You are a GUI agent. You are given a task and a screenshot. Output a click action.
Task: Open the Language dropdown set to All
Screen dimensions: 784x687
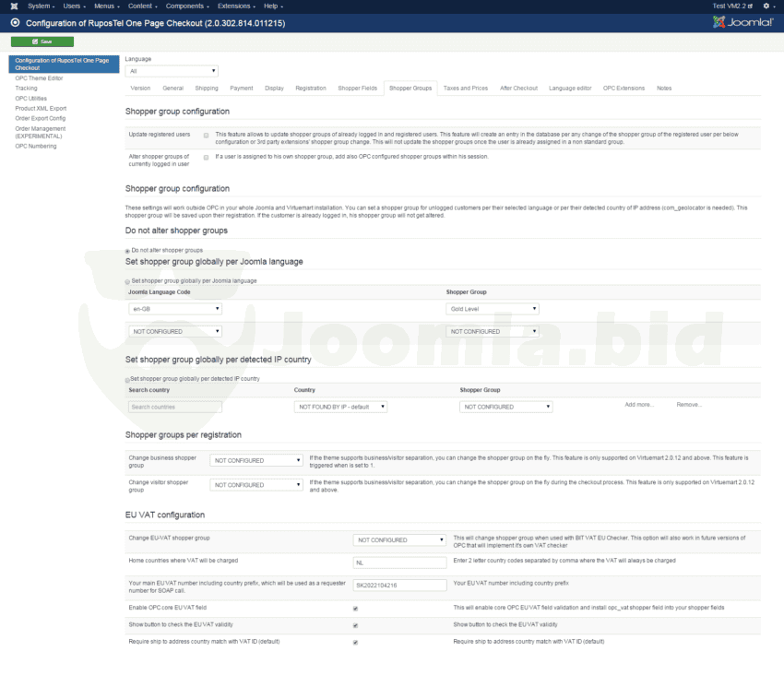point(172,71)
